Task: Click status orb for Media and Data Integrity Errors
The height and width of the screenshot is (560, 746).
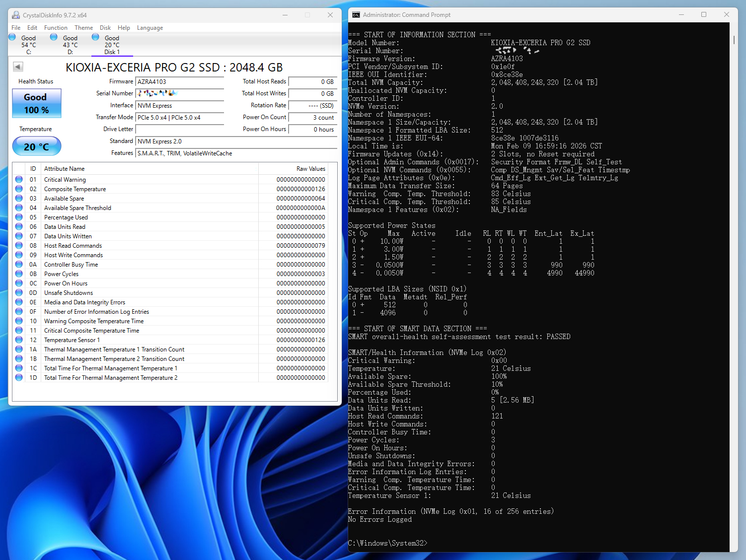Action: (x=19, y=302)
